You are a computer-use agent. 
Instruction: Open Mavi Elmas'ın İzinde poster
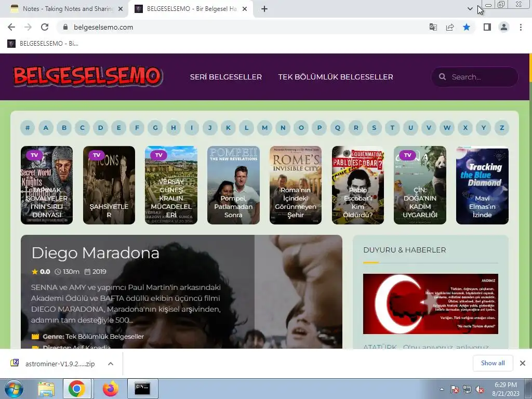coord(482,185)
